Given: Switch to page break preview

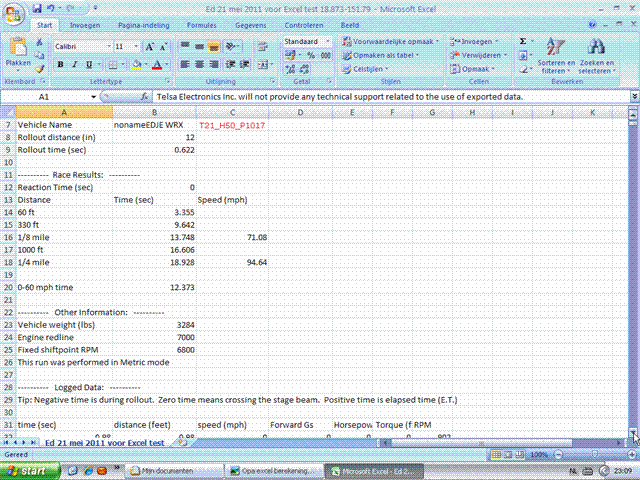Looking at the screenshot, I should click(x=520, y=454).
